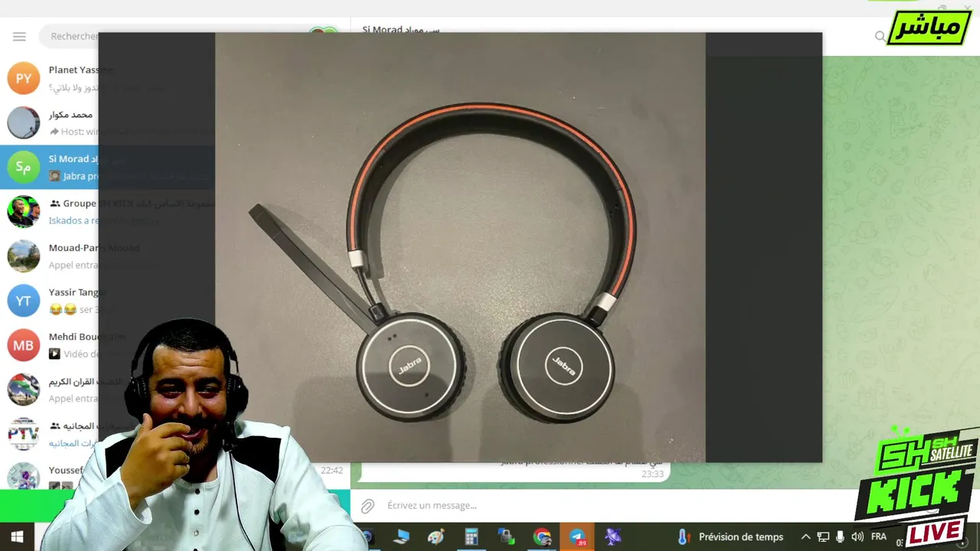Click the Youssef chat avatar
980x551 pixels.
tap(24, 476)
